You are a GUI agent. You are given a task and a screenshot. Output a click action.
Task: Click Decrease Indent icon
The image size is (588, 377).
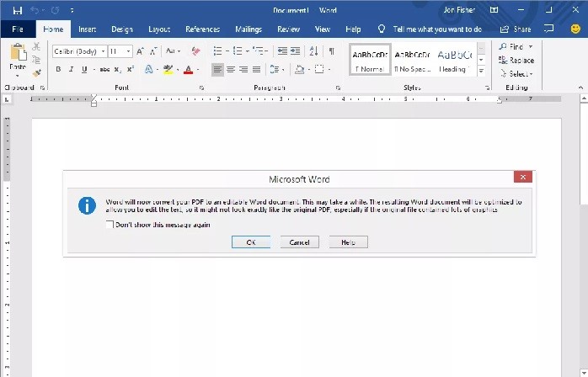click(x=282, y=51)
